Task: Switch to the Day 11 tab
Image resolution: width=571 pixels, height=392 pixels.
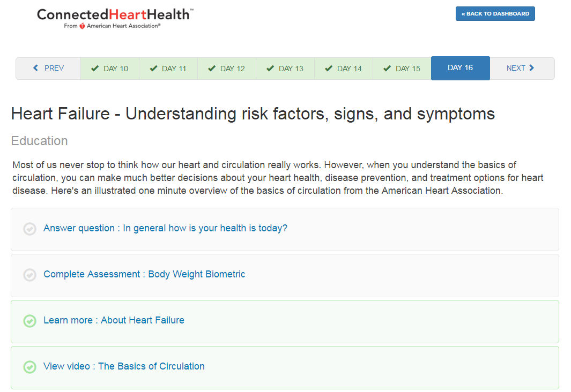Action: tap(168, 69)
